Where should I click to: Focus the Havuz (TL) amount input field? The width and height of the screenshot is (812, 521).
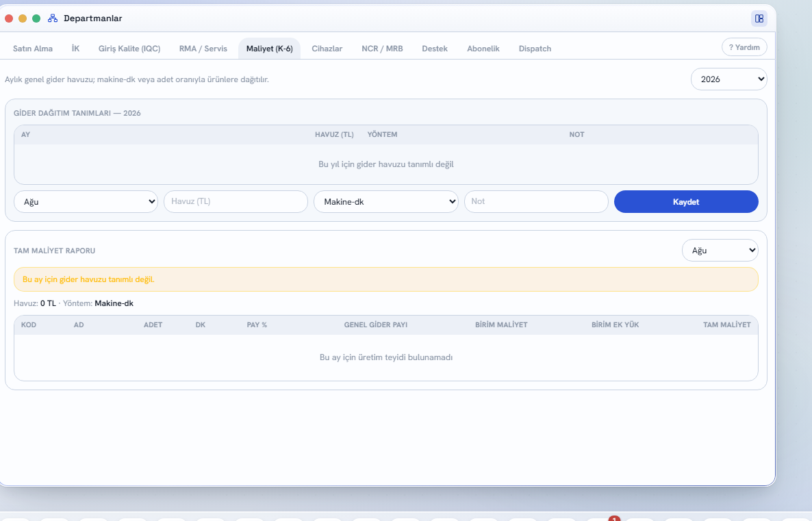(236, 201)
